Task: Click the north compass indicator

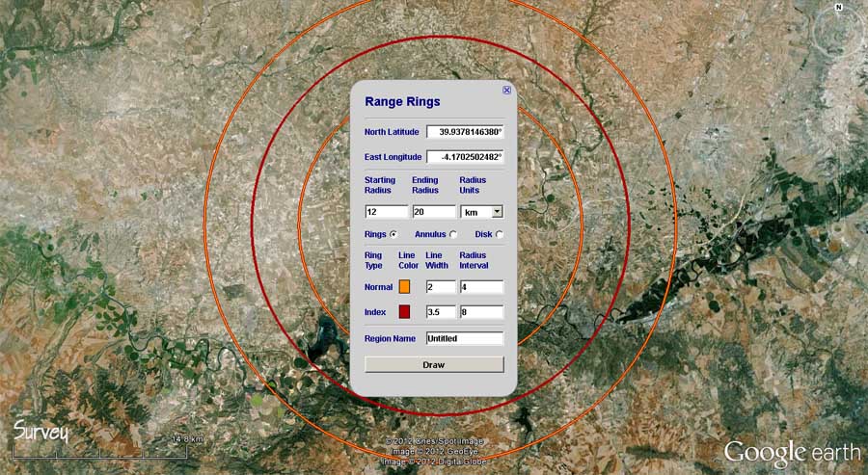Action: tap(838, 8)
